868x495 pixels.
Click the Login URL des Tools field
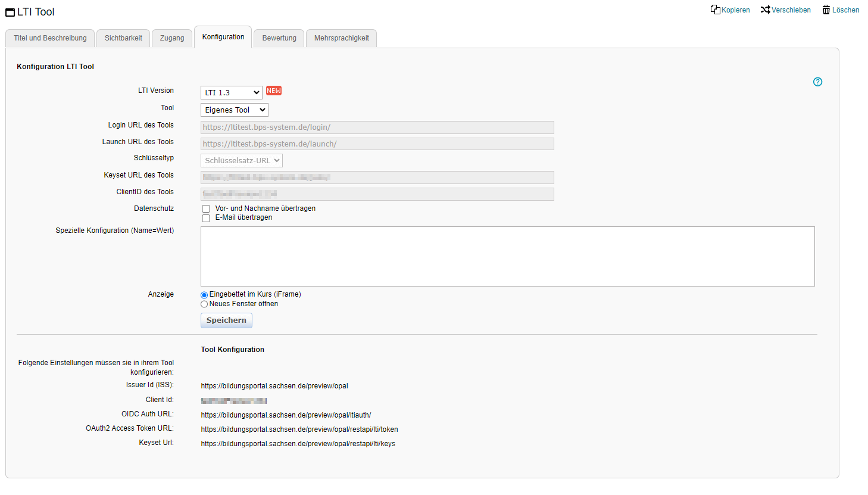[377, 127]
